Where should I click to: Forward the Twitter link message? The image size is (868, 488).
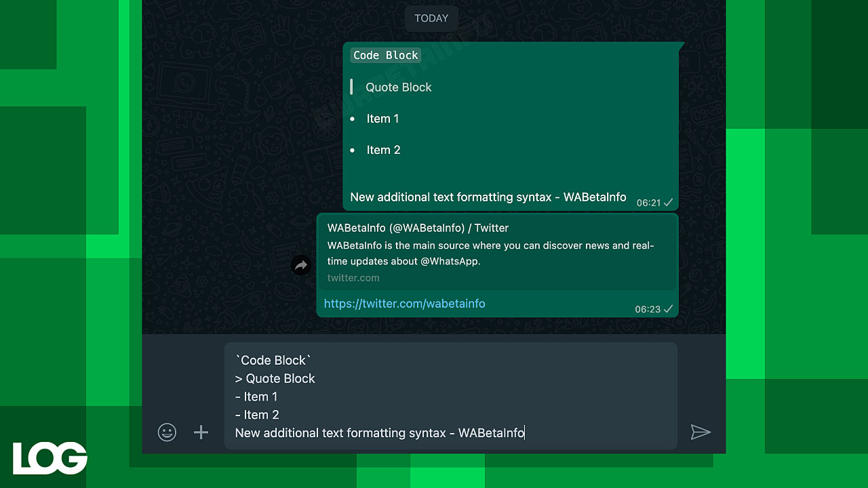(x=301, y=265)
